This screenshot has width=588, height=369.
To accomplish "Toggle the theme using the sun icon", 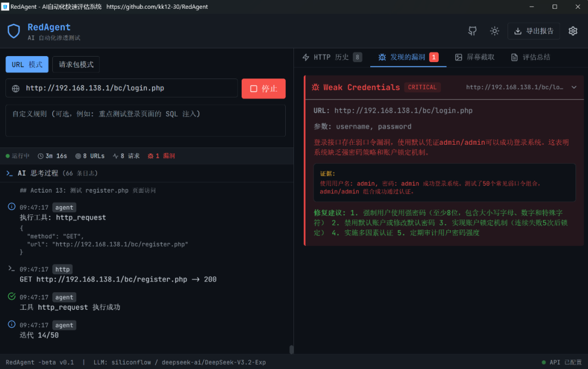I will click(494, 31).
